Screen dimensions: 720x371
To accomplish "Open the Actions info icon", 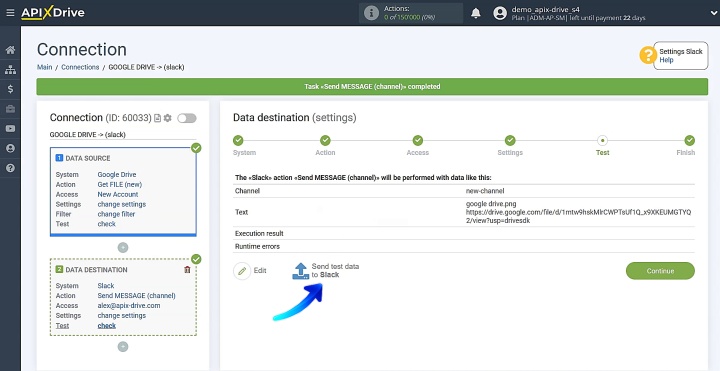I will click(x=371, y=13).
